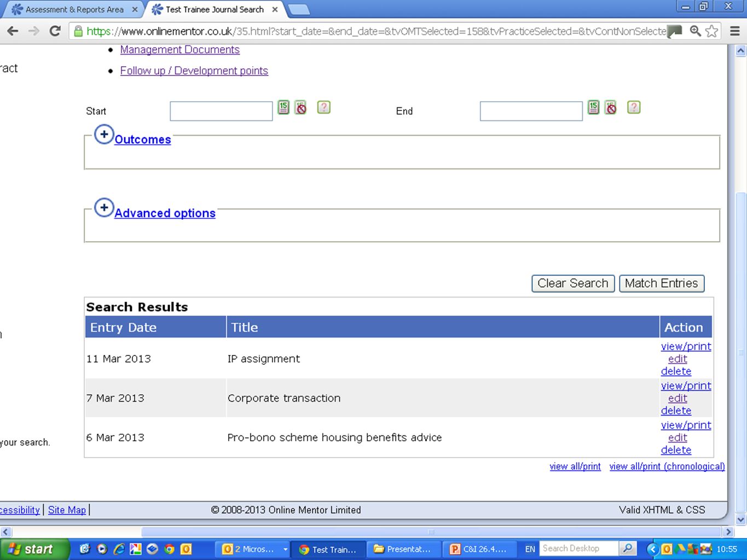747x560 pixels.
Task: Click the dark flag icon in the address bar
Action: pos(675,31)
